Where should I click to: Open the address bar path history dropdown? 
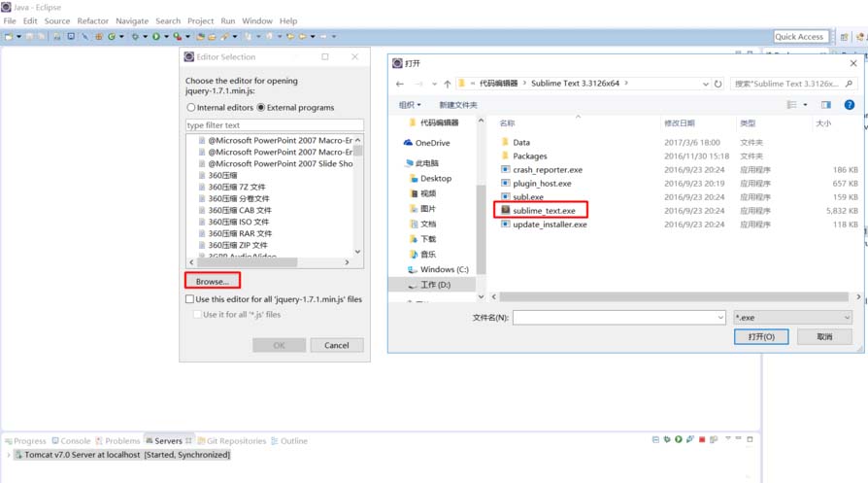click(705, 84)
